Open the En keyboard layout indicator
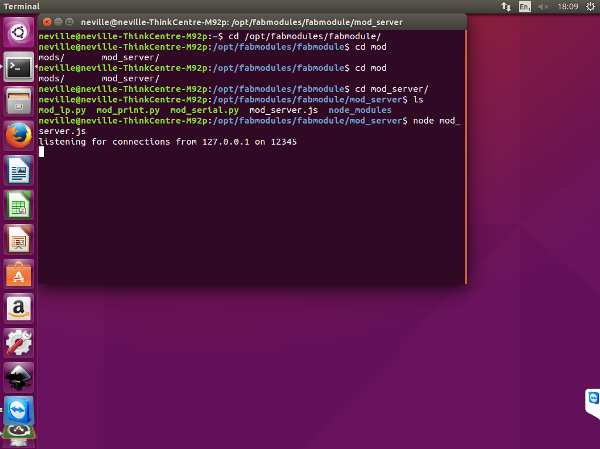Viewport: 600px width, 449px height. point(525,7)
